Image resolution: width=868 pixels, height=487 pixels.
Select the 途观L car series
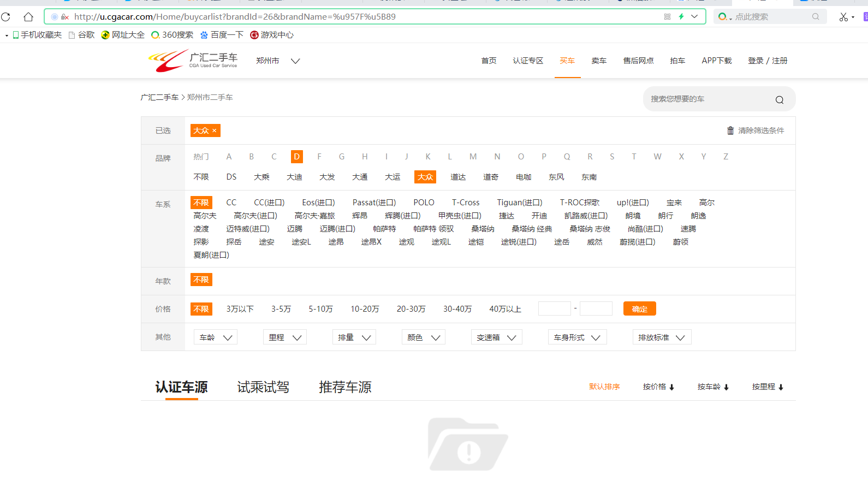pyautogui.click(x=441, y=242)
